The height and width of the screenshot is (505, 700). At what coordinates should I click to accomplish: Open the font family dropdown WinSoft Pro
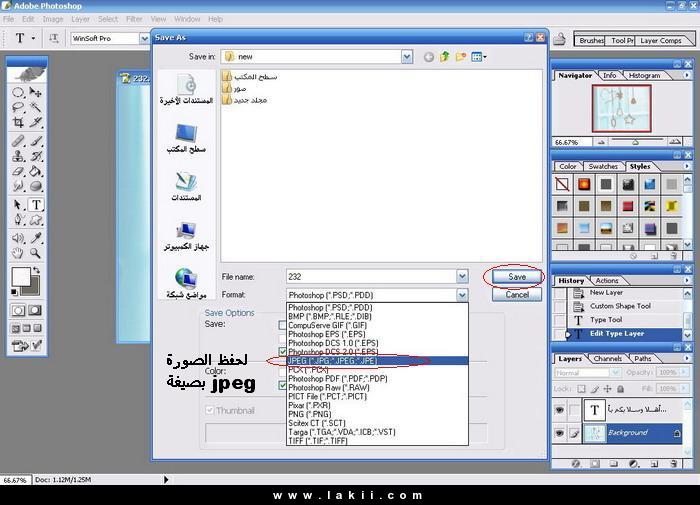144,38
